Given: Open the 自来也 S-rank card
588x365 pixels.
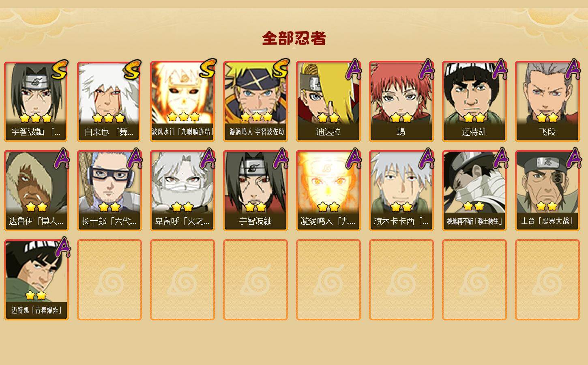Looking at the screenshot, I should coord(109,101).
